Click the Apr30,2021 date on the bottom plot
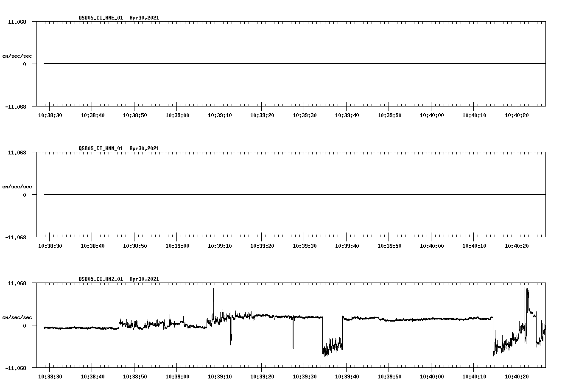Screen dimensions: 576x392 tap(144, 279)
